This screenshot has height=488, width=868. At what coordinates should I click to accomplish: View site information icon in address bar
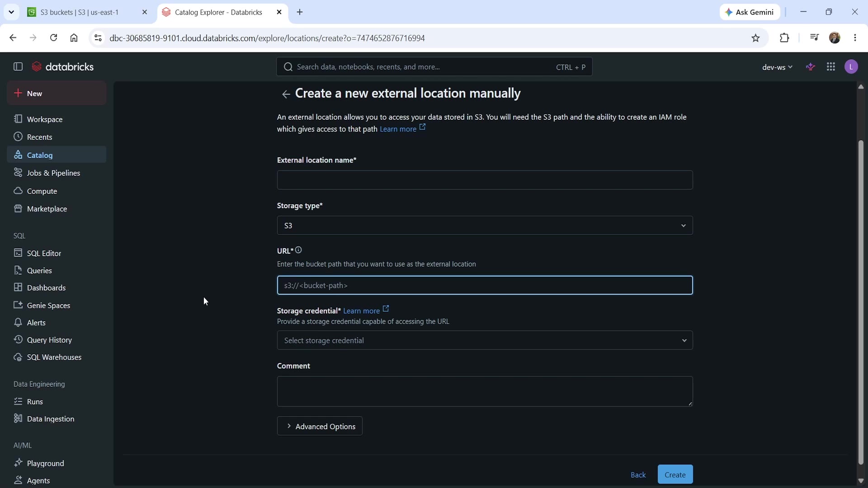pyautogui.click(x=98, y=38)
